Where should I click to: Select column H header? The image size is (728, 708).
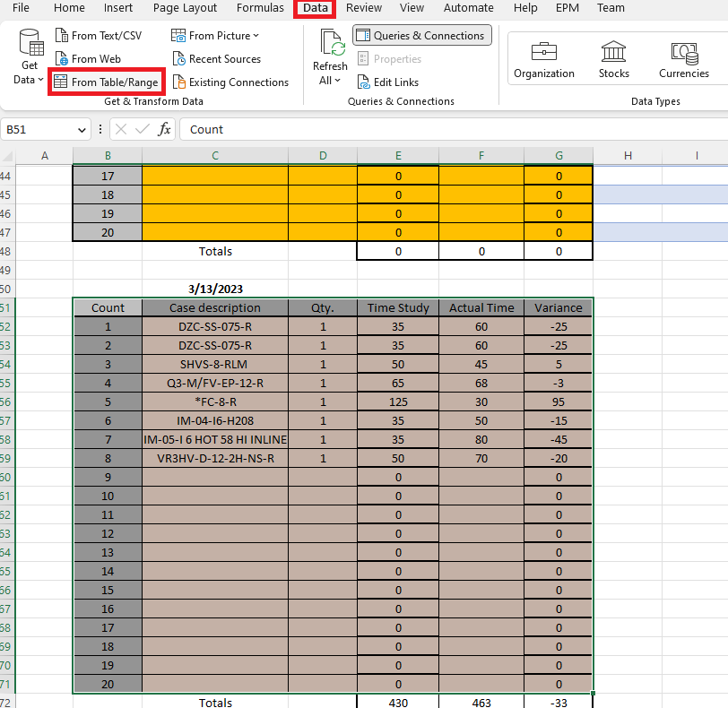coord(628,155)
